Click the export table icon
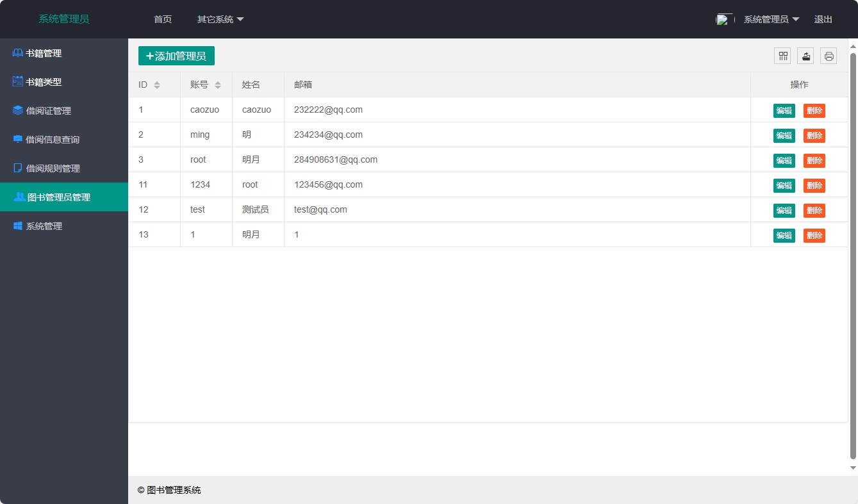Screen dimensions: 858x504 [805, 56]
